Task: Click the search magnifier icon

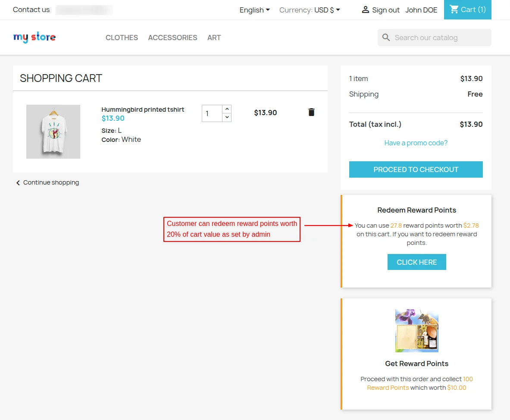Action: [386, 38]
